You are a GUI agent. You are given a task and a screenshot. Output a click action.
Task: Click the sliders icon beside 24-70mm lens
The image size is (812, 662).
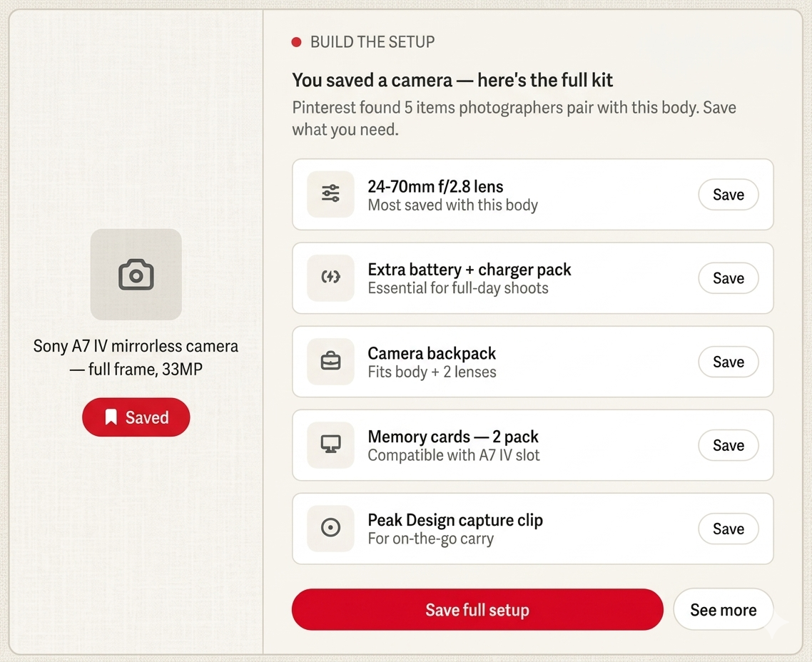[330, 194]
